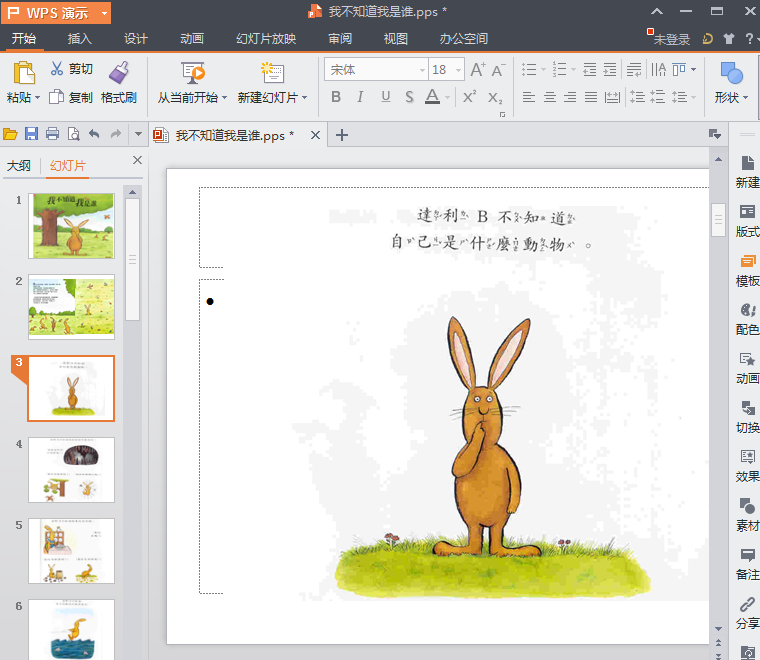Toggle Bold formatting

point(336,97)
